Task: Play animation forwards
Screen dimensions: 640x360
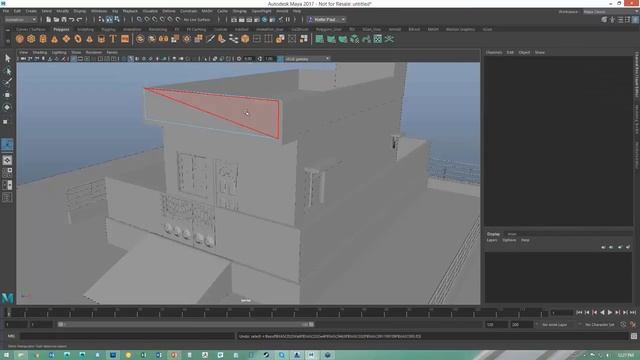Action: (610, 312)
